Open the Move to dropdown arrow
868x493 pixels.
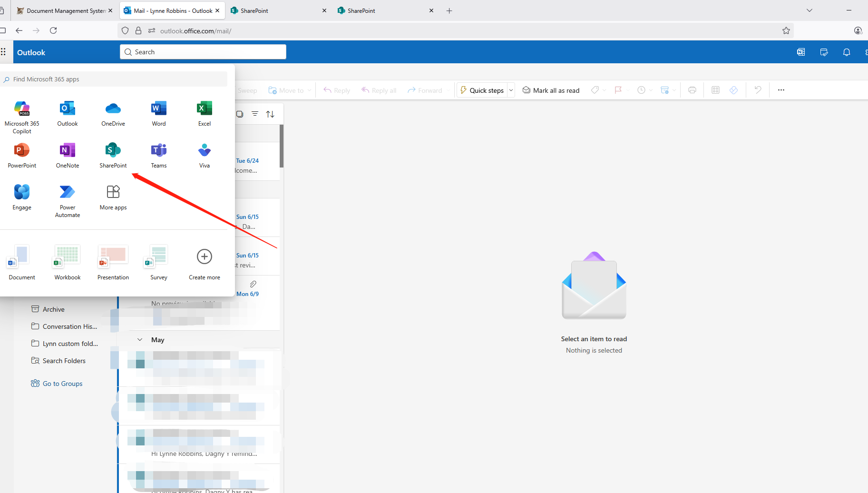(309, 90)
